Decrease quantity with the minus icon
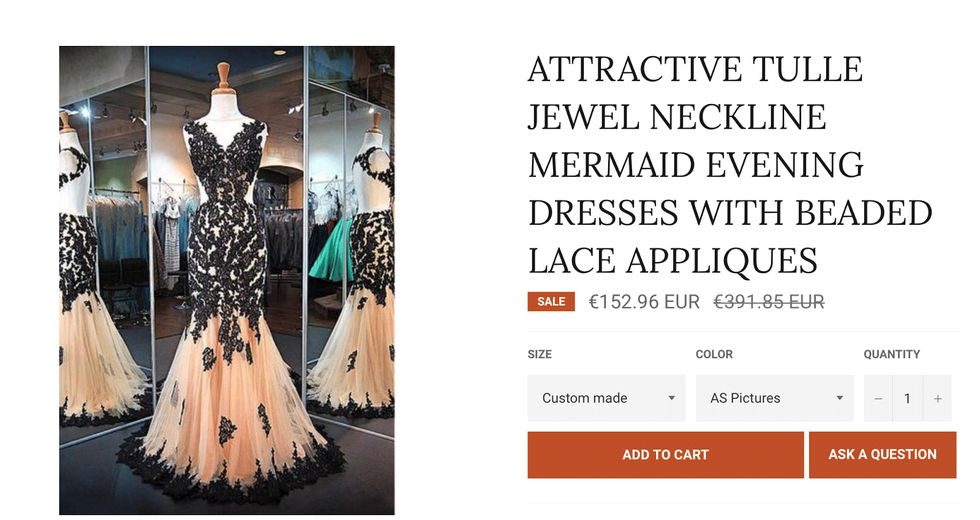 pyautogui.click(x=878, y=399)
